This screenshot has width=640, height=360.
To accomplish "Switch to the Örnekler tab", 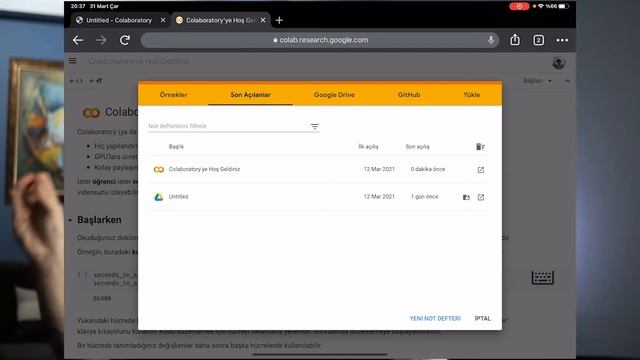I will point(173,95).
